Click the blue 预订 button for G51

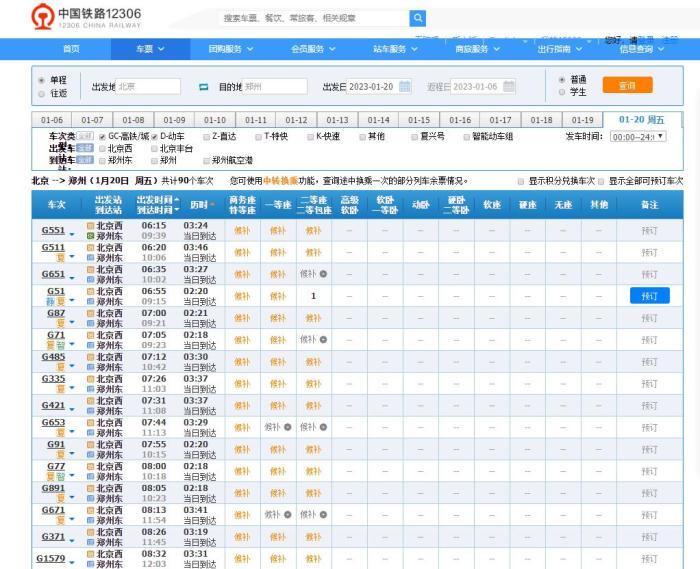pos(649,296)
